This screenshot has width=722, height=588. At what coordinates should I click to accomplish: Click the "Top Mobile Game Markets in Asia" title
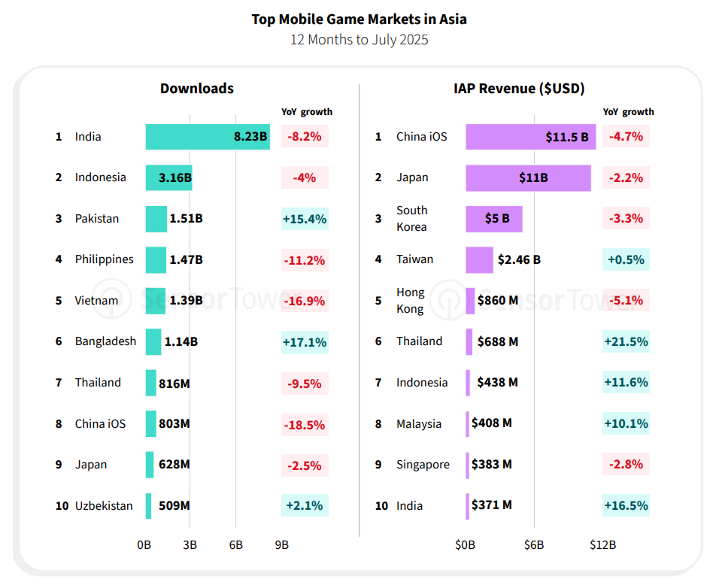(x=359, y=20)
